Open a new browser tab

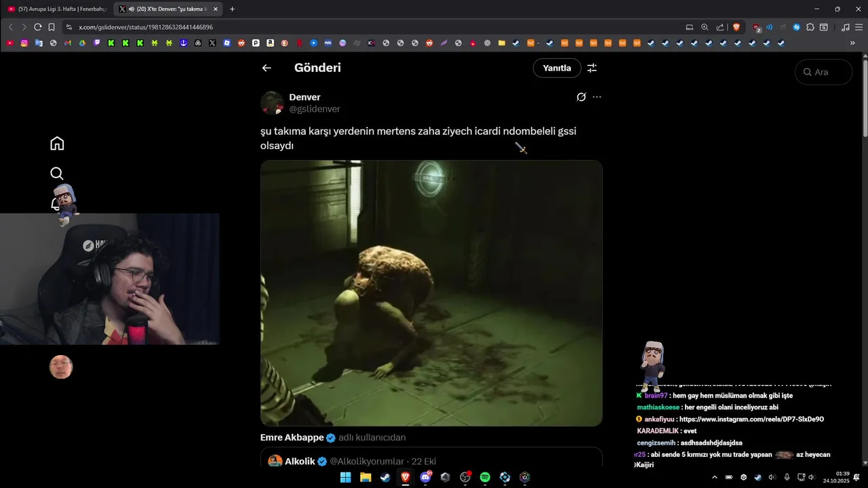pos(232,9)
